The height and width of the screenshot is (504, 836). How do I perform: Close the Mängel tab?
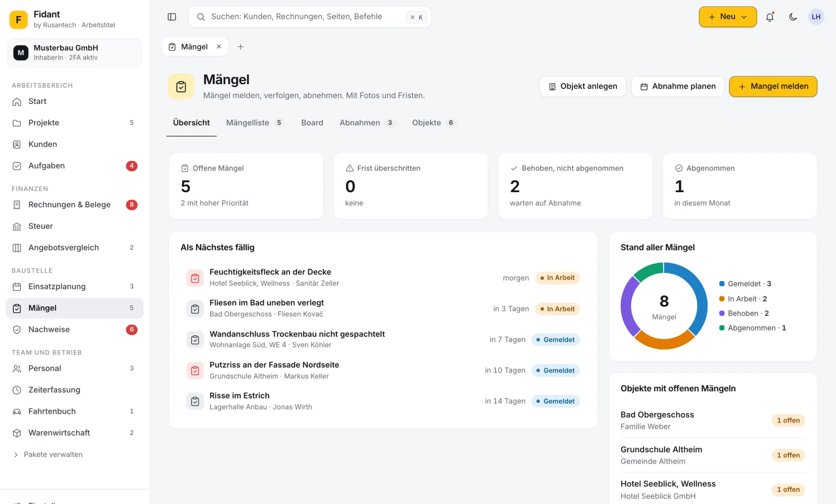click(219, 46)
